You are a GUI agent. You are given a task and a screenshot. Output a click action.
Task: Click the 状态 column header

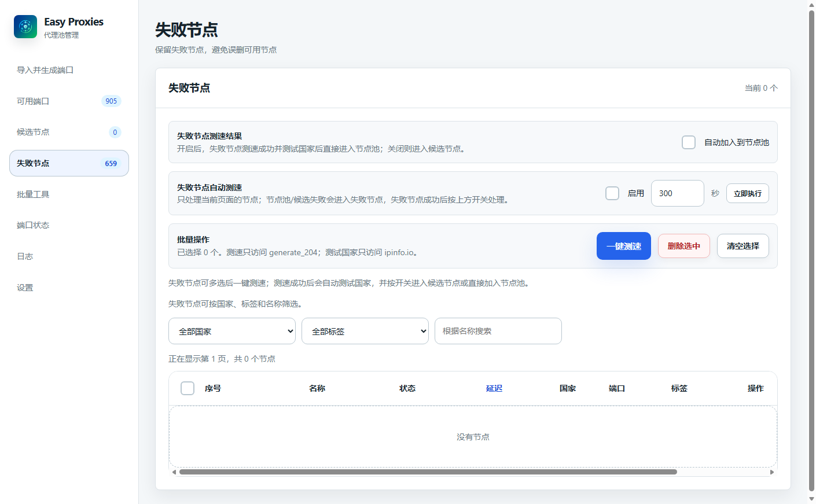[x=407, y=388]
